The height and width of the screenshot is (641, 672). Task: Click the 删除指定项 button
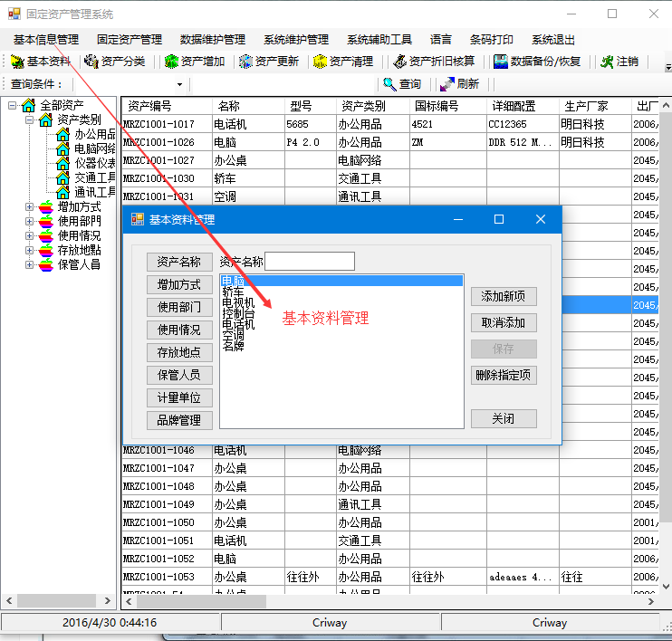click(504, 375)
